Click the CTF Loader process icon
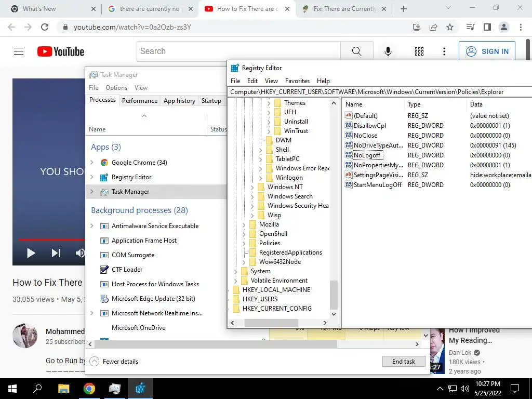This screenshot has height=399, width=532. [x=104, y=270]
